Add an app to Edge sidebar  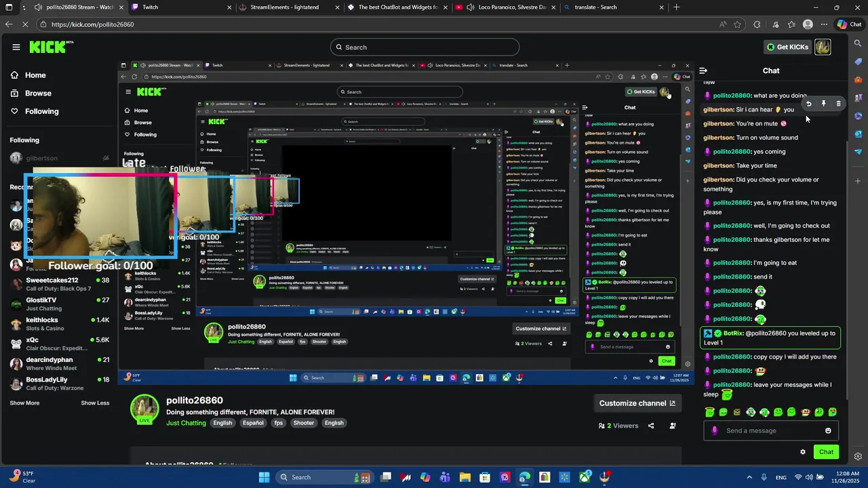858,181
